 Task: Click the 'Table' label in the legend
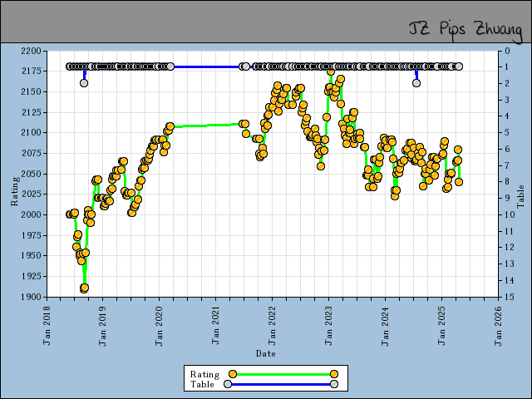pos(202,384)
